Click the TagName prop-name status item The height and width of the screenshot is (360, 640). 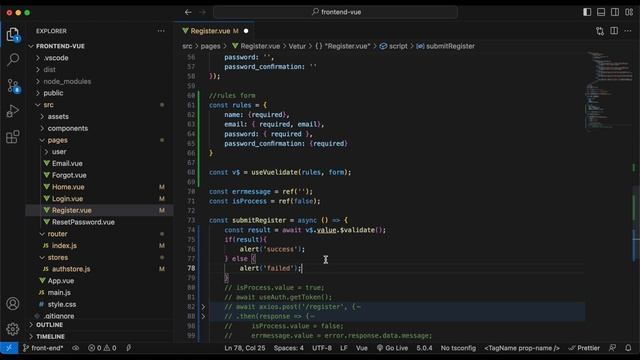point(522,348)
